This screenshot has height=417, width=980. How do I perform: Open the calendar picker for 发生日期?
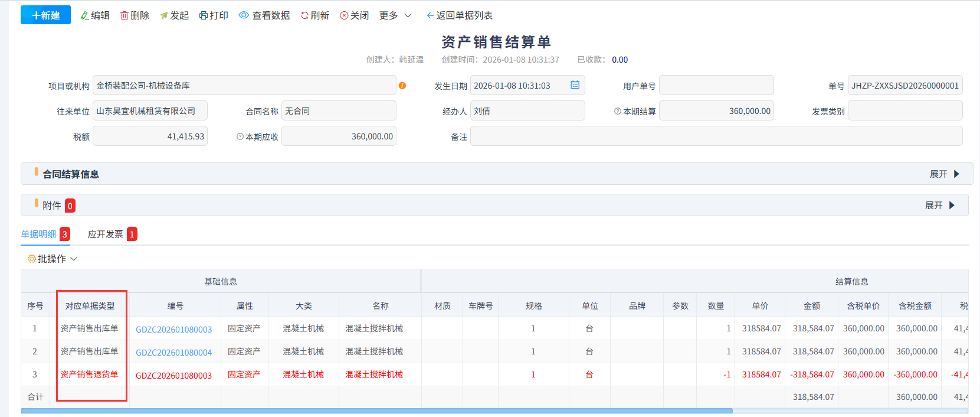(575, 85)
